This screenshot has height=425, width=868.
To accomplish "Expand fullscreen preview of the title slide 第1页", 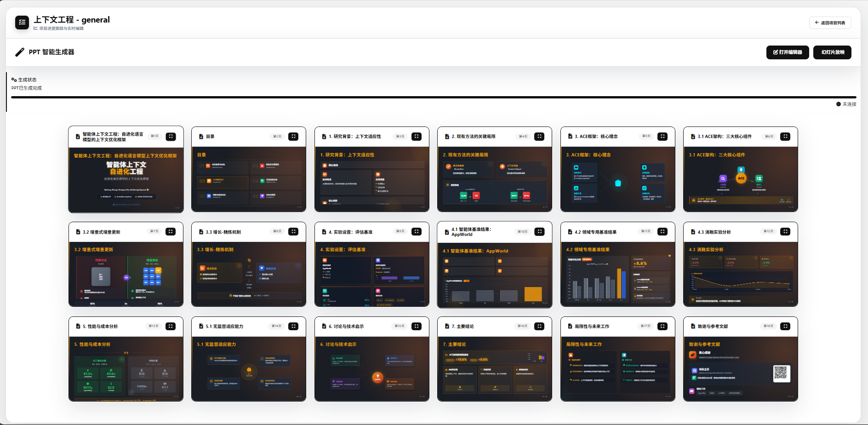I will pyautogui.click(x=171, y=136).
